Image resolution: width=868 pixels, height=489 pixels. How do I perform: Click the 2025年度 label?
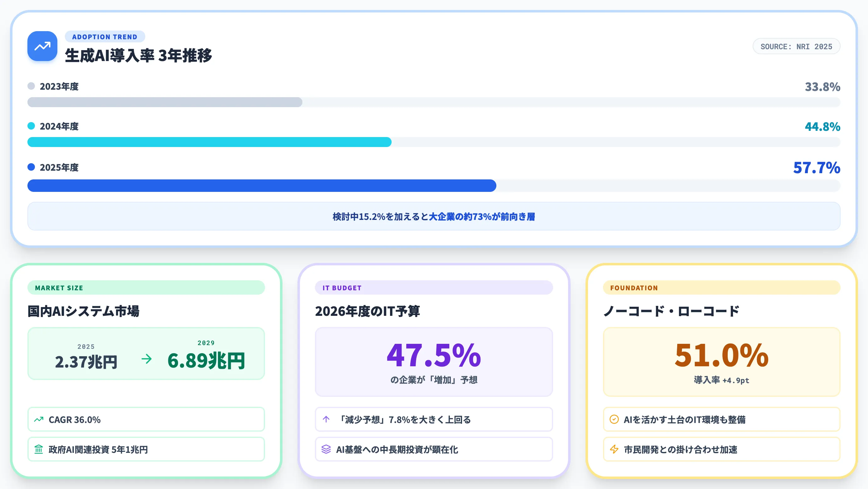(x=59, y=167)
